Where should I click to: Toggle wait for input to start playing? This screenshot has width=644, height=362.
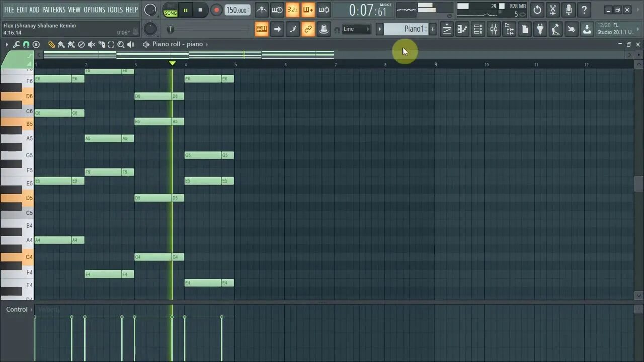click(x=277, y=10)
